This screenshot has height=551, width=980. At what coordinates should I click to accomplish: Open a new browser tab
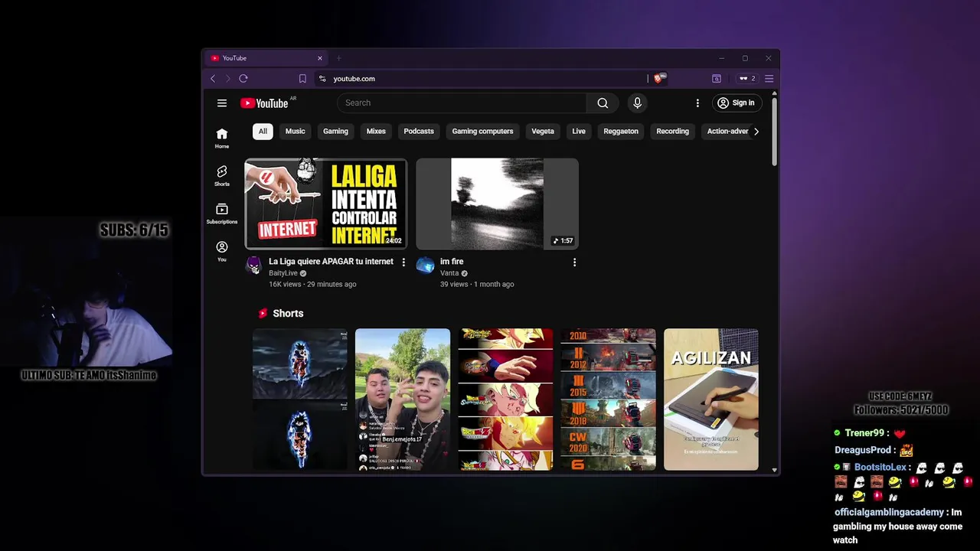(338, 58)
